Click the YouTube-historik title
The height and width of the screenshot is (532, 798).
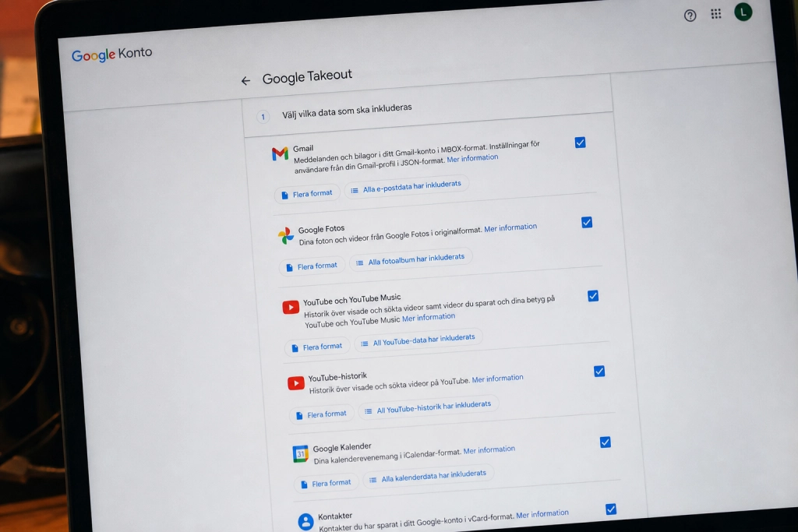tap(337, 377)
